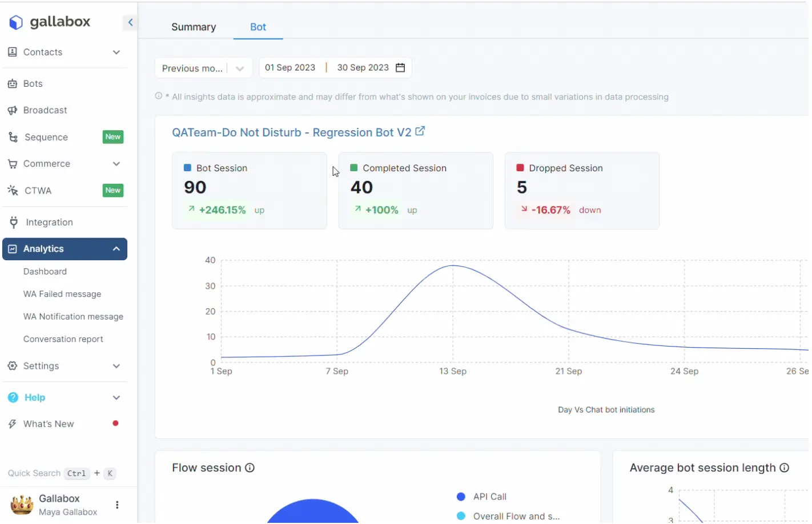This screenshot has height=524, width=812.
Task: Open the CTWA section
Action: click(x=38, y=191)
